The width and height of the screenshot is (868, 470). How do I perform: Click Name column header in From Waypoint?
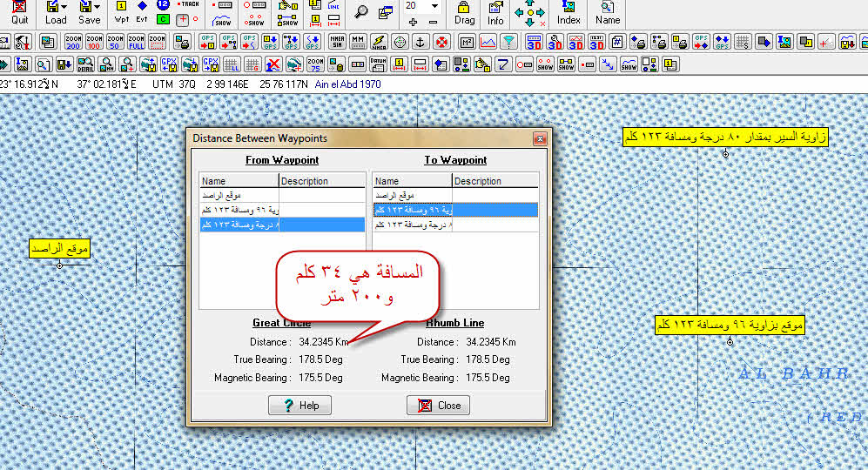pyautogui.click(x=239, y=181)
